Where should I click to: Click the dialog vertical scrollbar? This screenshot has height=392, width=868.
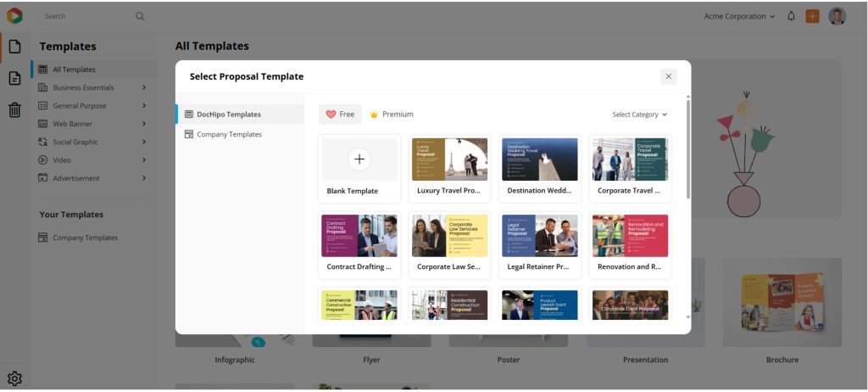pos(688,149)
